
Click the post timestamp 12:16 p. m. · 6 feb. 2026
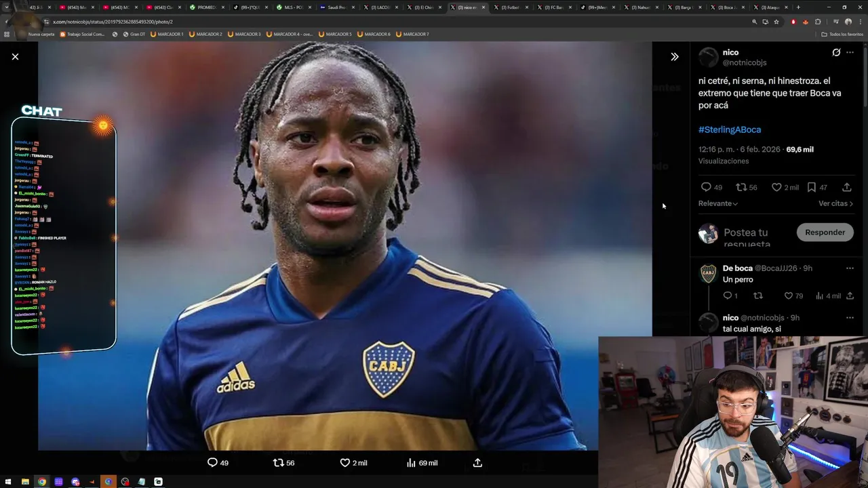739,149
